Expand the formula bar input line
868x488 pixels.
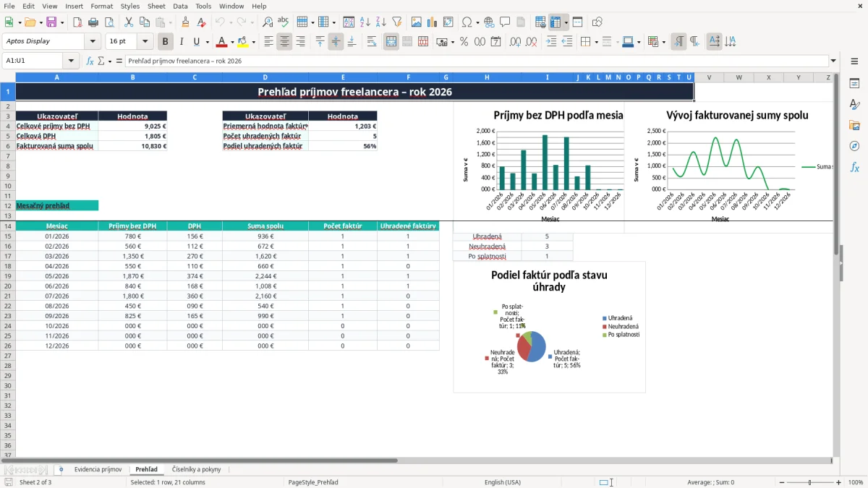coord(833,61)
